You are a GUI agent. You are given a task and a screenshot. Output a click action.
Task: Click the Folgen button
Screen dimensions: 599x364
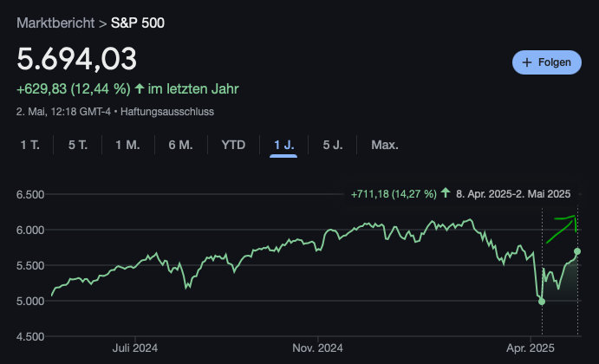pos(547,62)
